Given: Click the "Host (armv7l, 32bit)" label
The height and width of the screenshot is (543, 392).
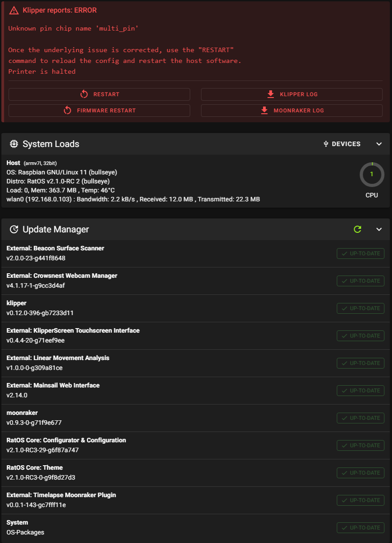Looking at the screenshot, I should (31, 163).
